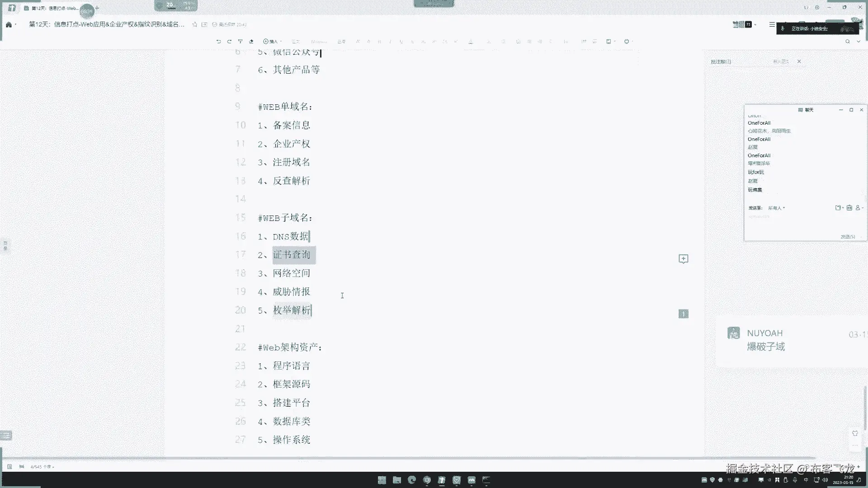Open the search magnifier icon
Screen dimensions: 868x488
[x=847, y=41]
